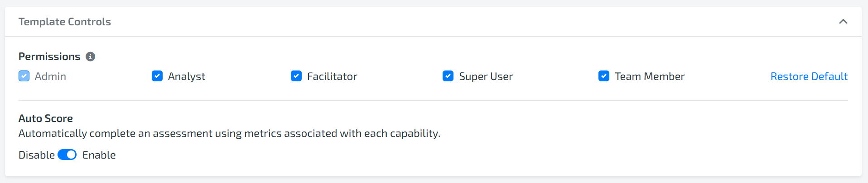This screenshot has width=868, height=183.
Task: Click the Team Member label text
Action: coord(650,76)
